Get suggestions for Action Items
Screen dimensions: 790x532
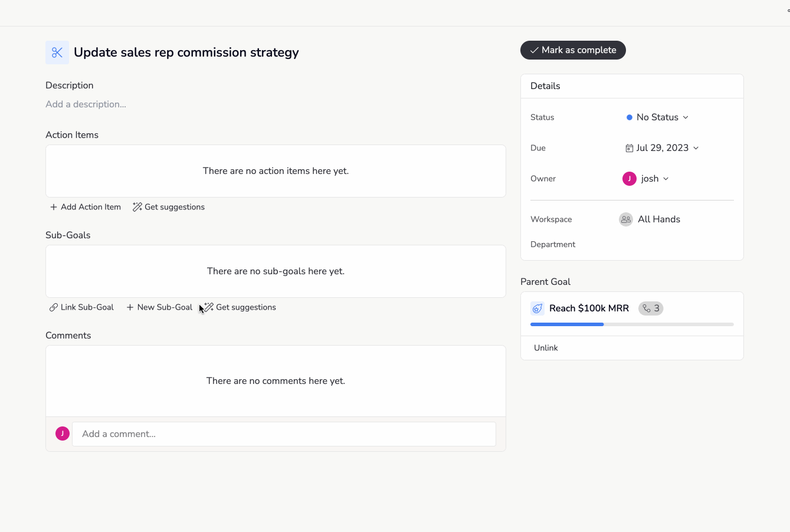[169, 207]
